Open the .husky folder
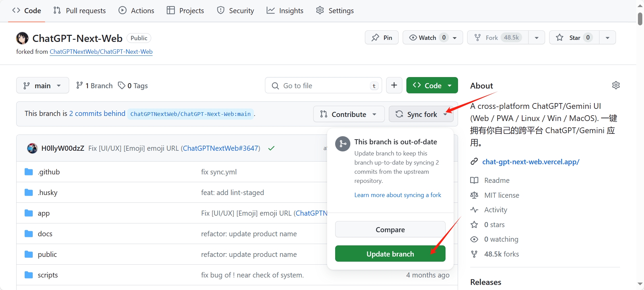Image resolution: width=644 pixels, height=290 pixels. click(x=48, y=192)
